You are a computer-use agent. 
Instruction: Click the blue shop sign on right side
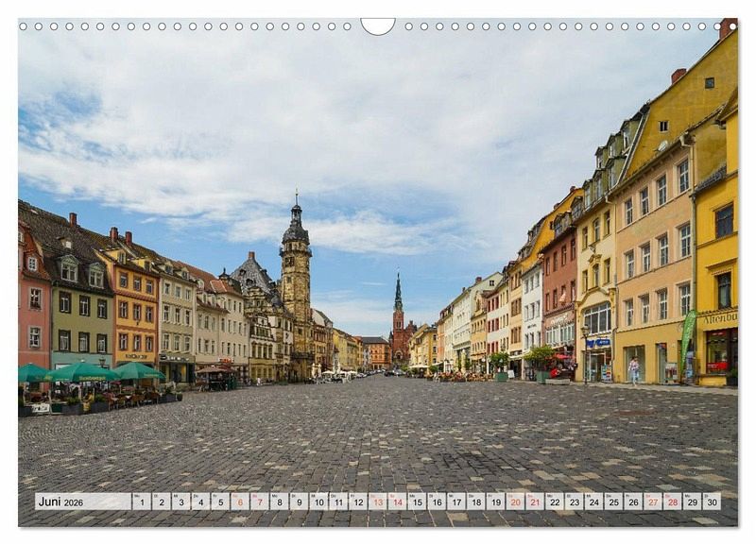[597, 343]
